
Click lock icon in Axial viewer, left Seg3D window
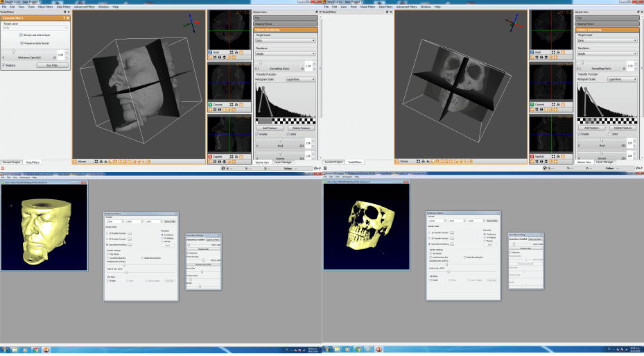coord(236,53)
